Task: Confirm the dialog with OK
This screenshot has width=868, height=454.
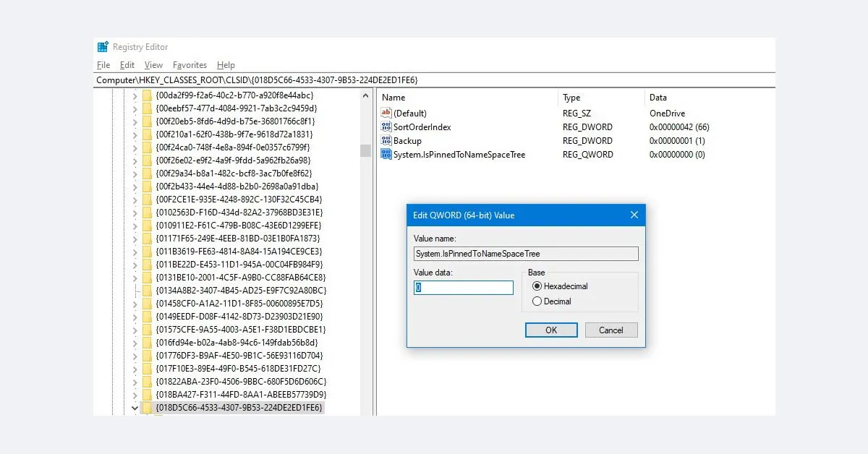Action: click(551, 330)
